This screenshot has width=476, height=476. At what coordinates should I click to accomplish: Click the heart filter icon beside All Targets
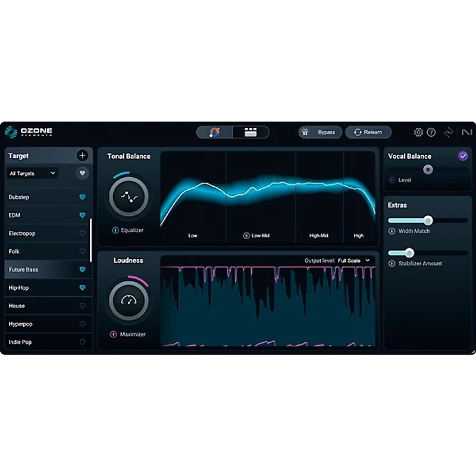[x=82, y=173]
